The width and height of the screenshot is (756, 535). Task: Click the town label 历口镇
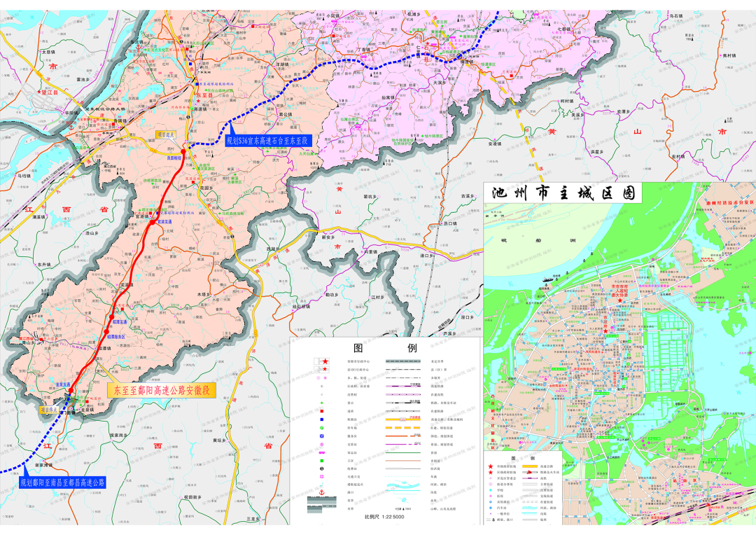point(450,223)
